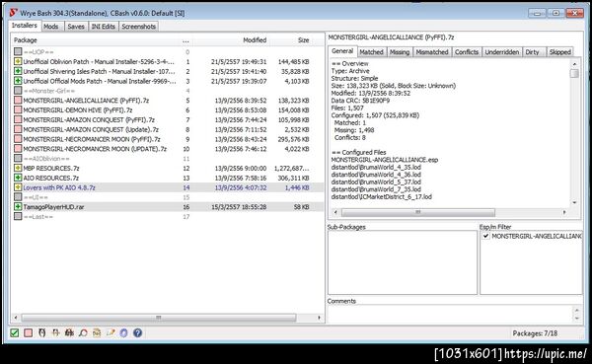
Task: Open the Screenshots tab
Action: (x=138, y=27)
